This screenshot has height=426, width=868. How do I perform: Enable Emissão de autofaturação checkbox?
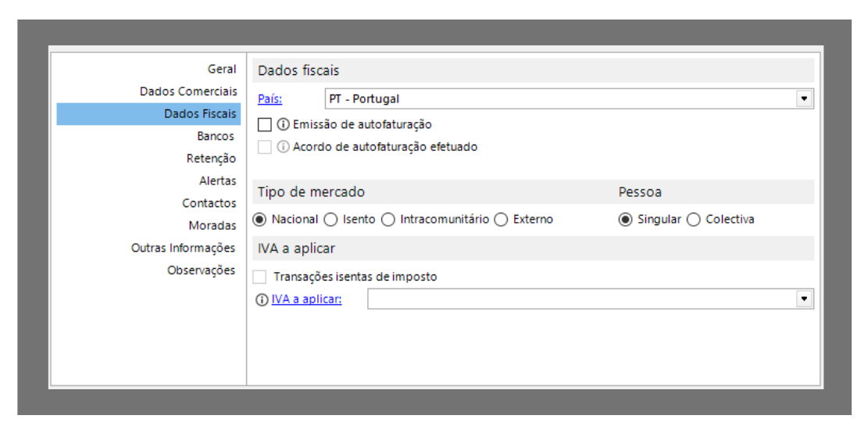264,124
